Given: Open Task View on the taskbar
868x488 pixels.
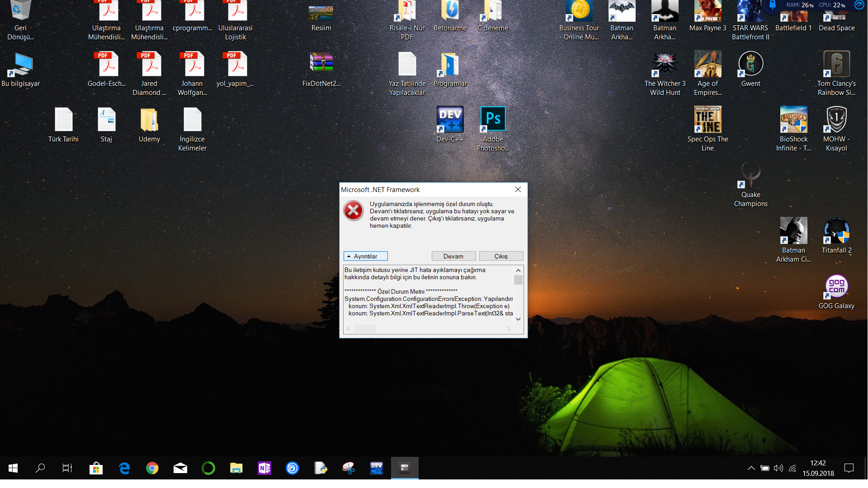Looking at the screenshot, I should [67, 468].
